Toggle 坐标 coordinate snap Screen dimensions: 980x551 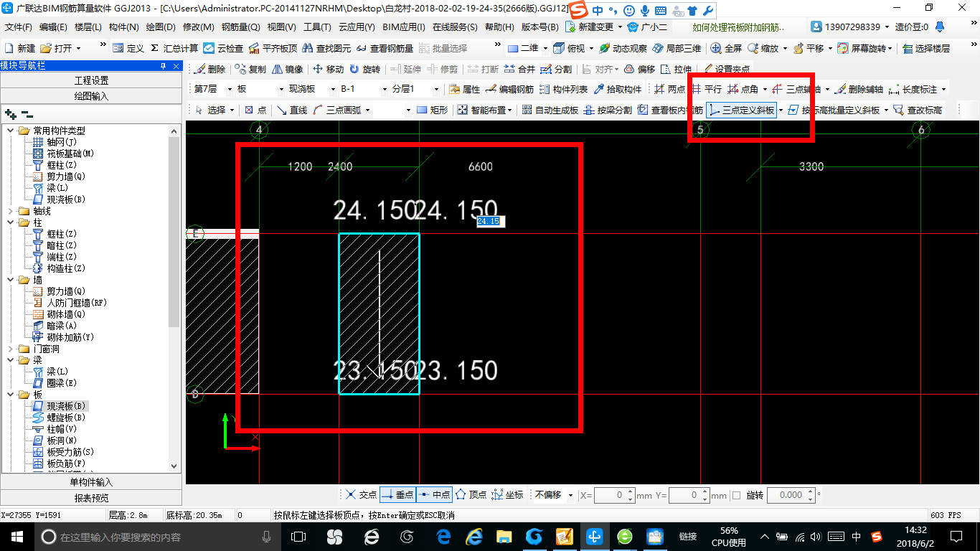[x=508, y=495]
